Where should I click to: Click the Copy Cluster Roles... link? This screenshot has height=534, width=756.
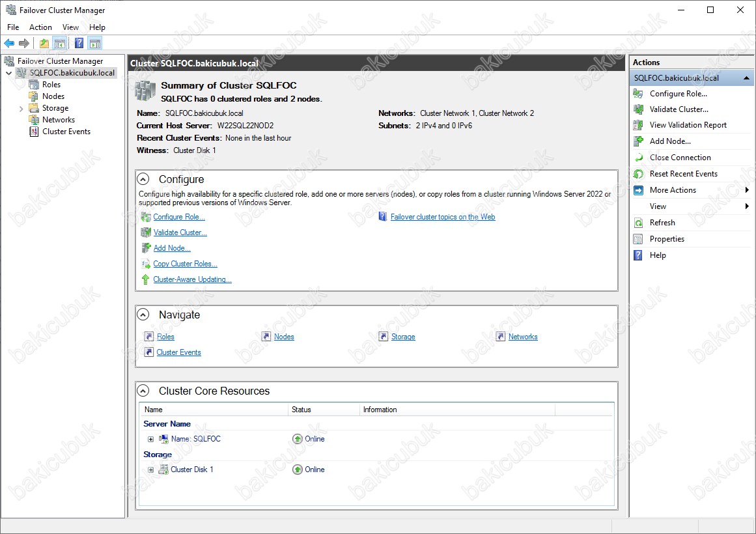point(185,264)
